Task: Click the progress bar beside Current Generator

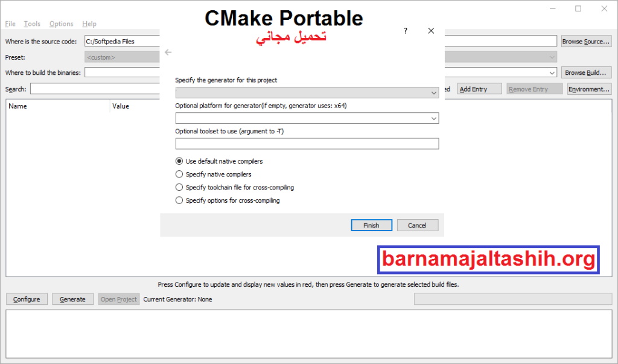Action: click(513, 299)
